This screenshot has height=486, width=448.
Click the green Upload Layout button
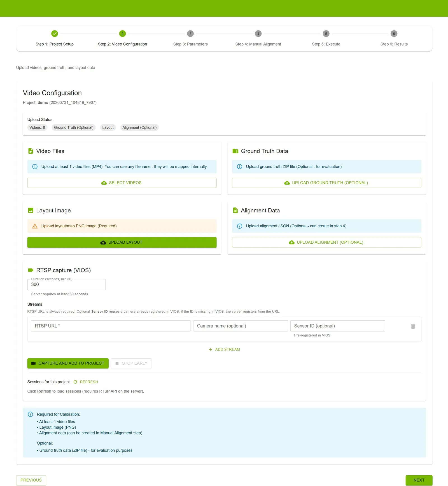pyautogui.click(x=122, y=242)
